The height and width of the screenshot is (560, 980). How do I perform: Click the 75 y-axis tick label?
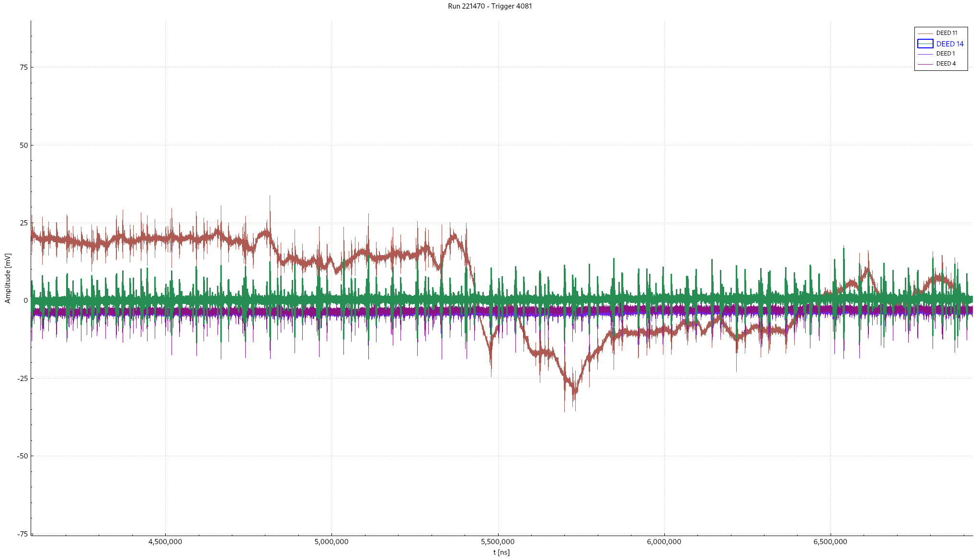click(x=23, y=67)
